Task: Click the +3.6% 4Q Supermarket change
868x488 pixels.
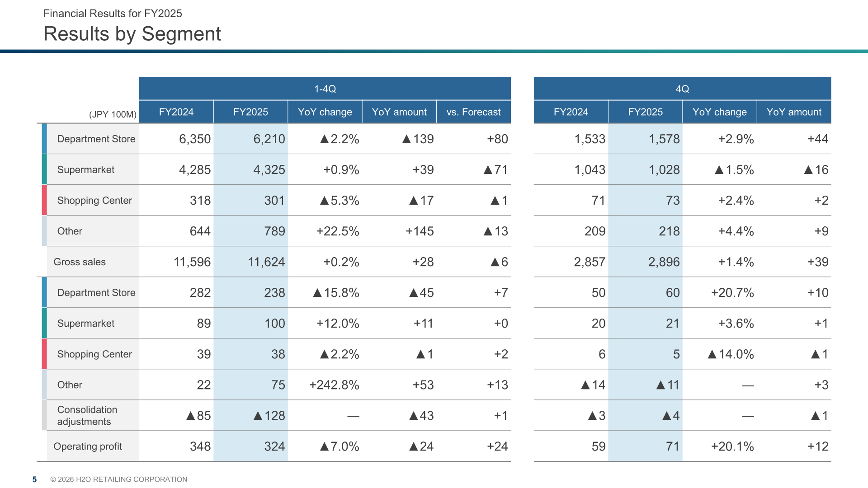Action: [736, 324]
